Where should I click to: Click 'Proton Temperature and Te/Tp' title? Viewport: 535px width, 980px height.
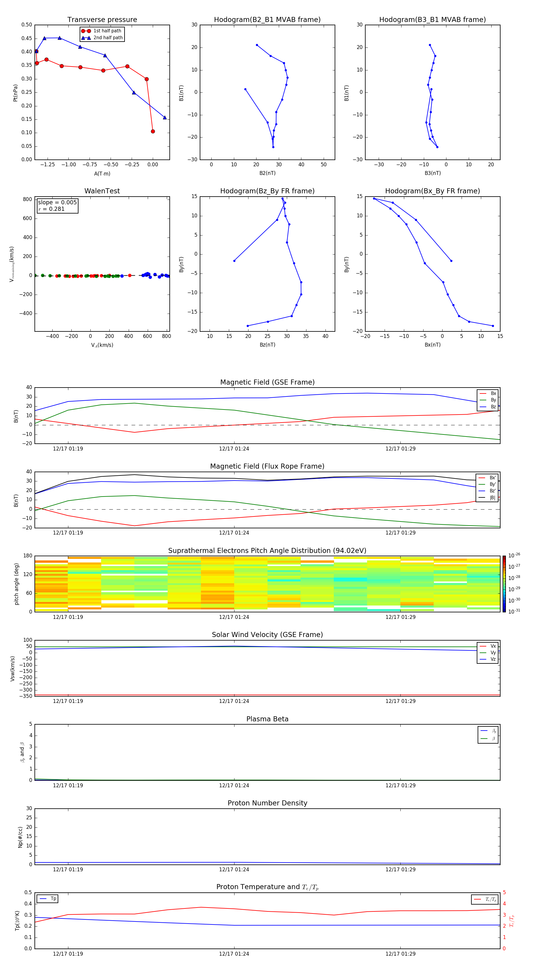click(267, 887)
